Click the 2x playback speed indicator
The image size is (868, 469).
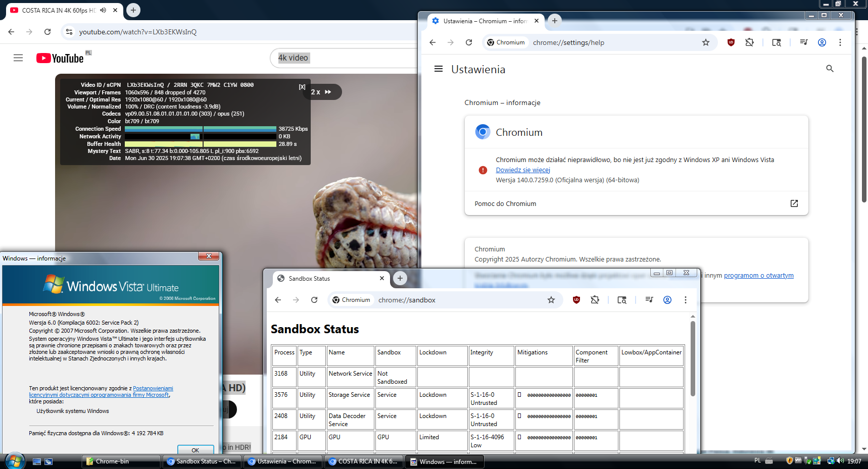coord(321,92)
